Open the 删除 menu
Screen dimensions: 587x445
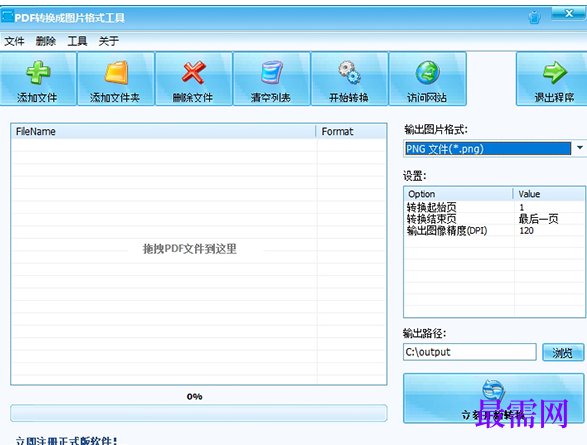(x=46, y=41)
